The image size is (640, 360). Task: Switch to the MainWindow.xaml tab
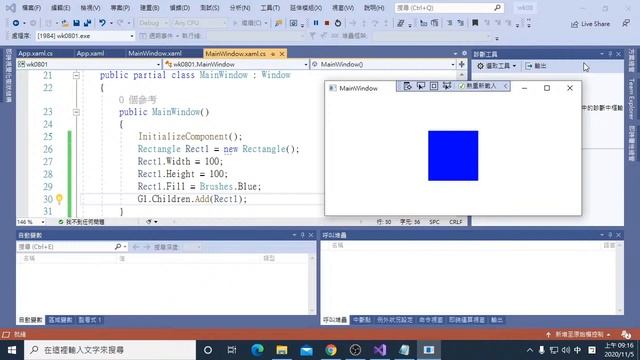155,53
